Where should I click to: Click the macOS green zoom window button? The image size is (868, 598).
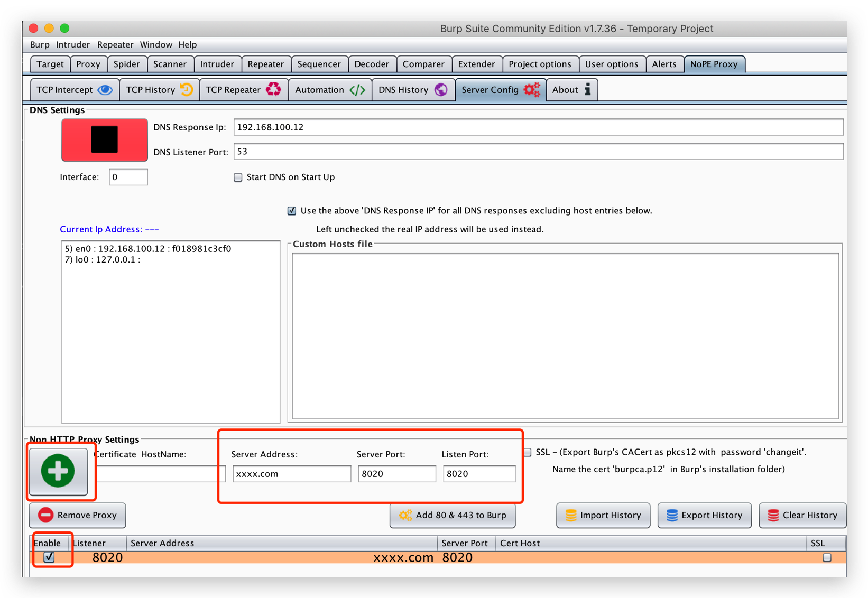click(64, 29)
